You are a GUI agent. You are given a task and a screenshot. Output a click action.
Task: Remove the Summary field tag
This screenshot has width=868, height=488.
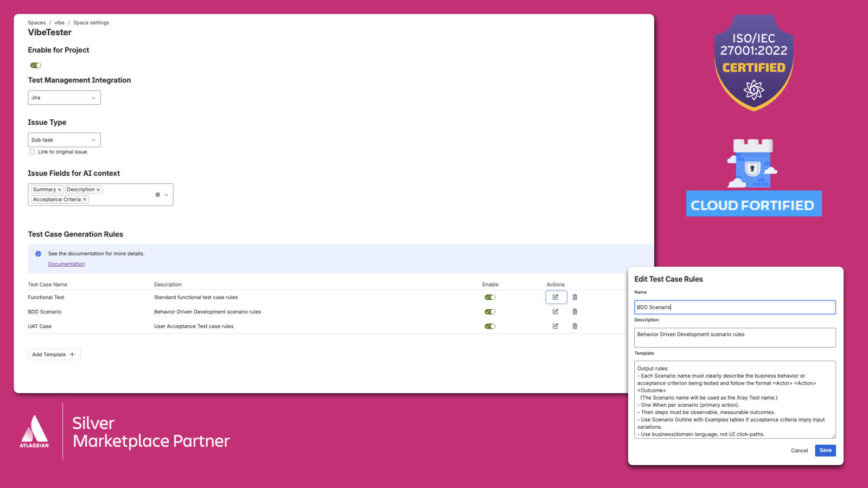tap(59, 189)
